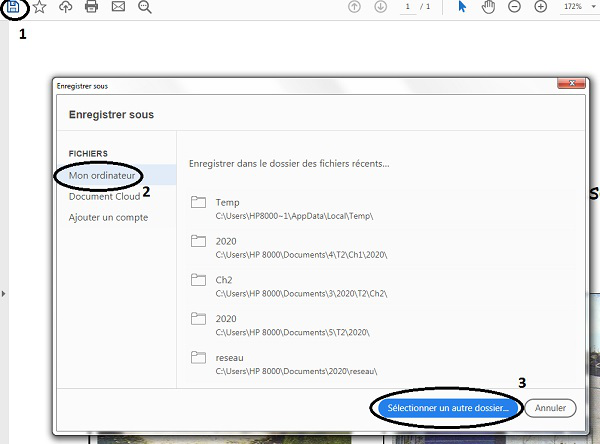Image resolution: width=600 pixels, height=444 pixels.
Task: Pick the Temp recent folder
Action: coord(228,202)
